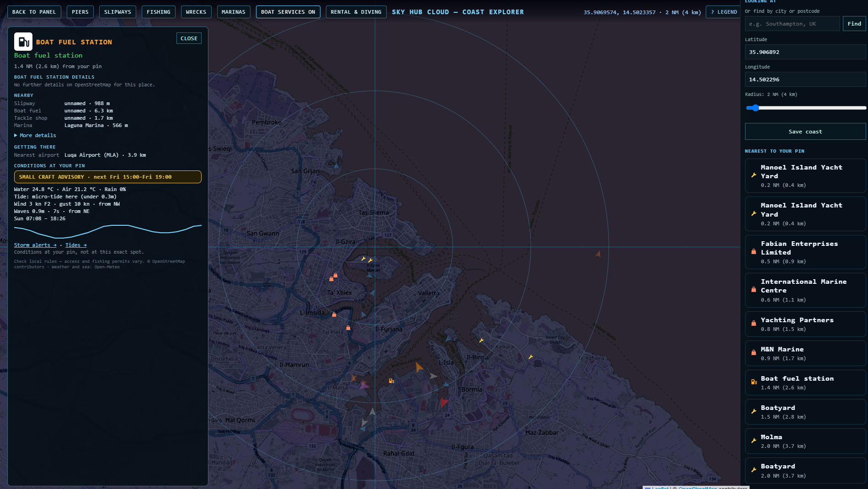Select M&N Marine card
Image resolution: width=868 pixels, height=489 pixels.
pyautogui.click(x=805, y=353)
